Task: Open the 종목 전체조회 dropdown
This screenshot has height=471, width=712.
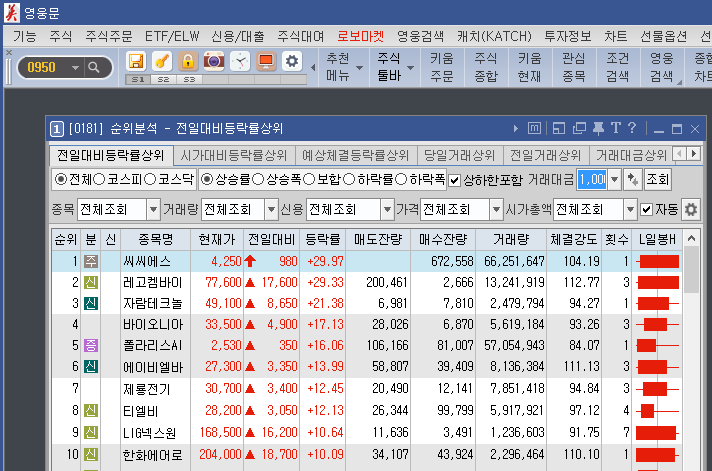Action: pos(153,209)
